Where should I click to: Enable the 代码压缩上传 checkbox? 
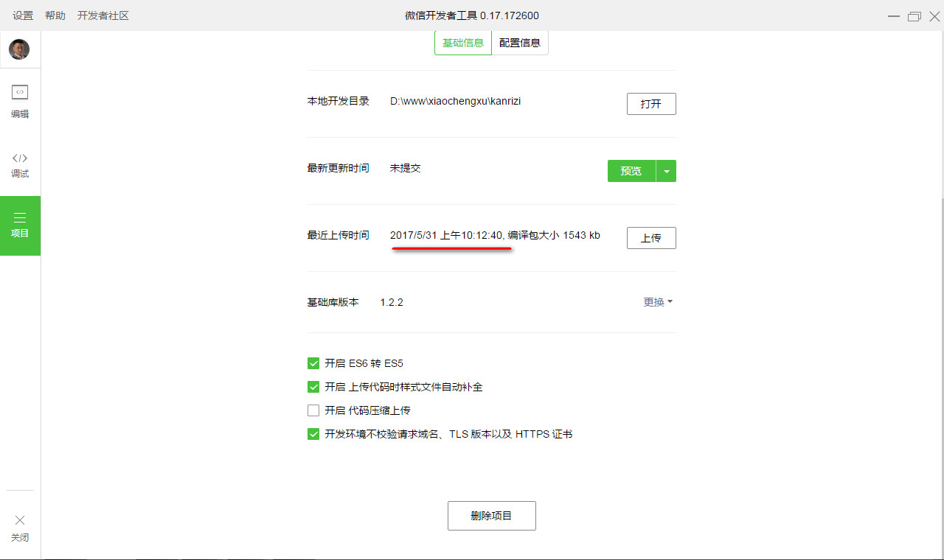click(313, 410)
